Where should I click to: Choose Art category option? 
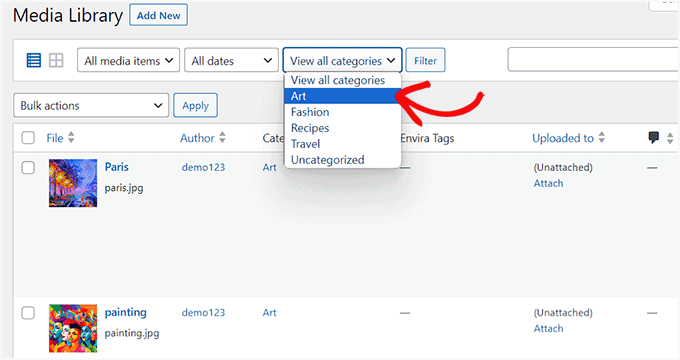(x=342, y=96)
